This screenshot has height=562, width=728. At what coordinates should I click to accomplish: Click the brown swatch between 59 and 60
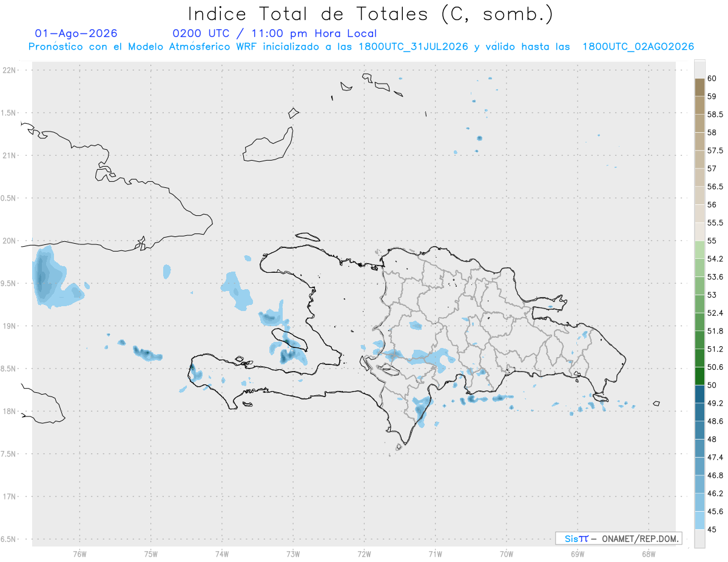699,87
